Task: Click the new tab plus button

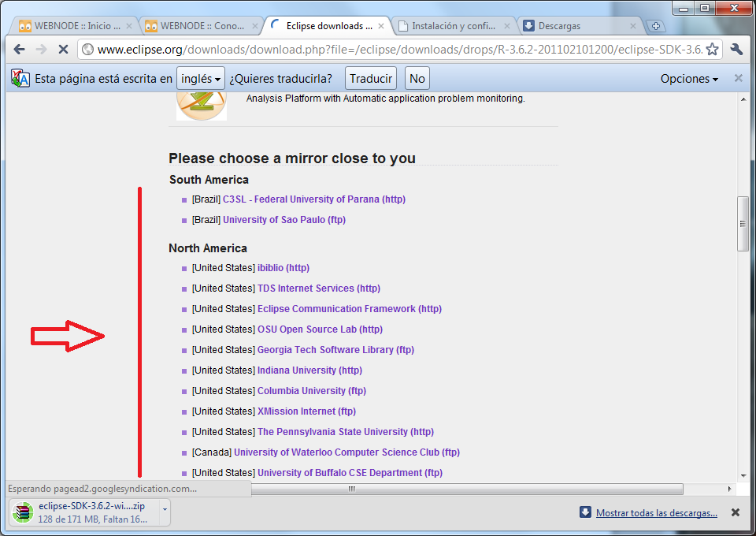Action: pyautogui.click(x=655, y=26)
